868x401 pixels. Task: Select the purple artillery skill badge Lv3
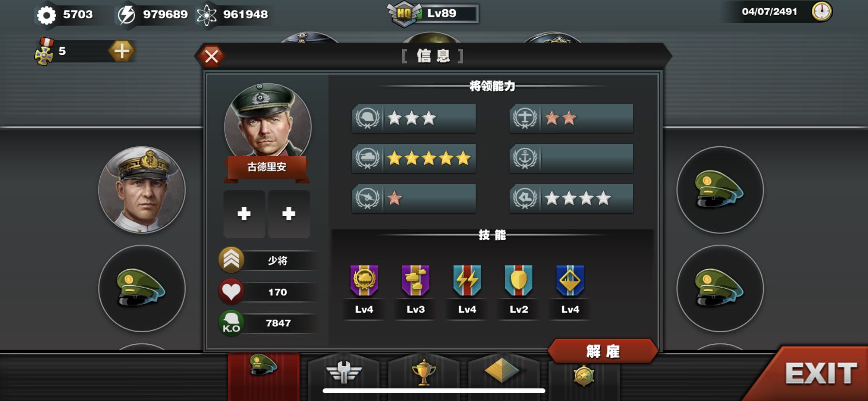click(416, 280)
